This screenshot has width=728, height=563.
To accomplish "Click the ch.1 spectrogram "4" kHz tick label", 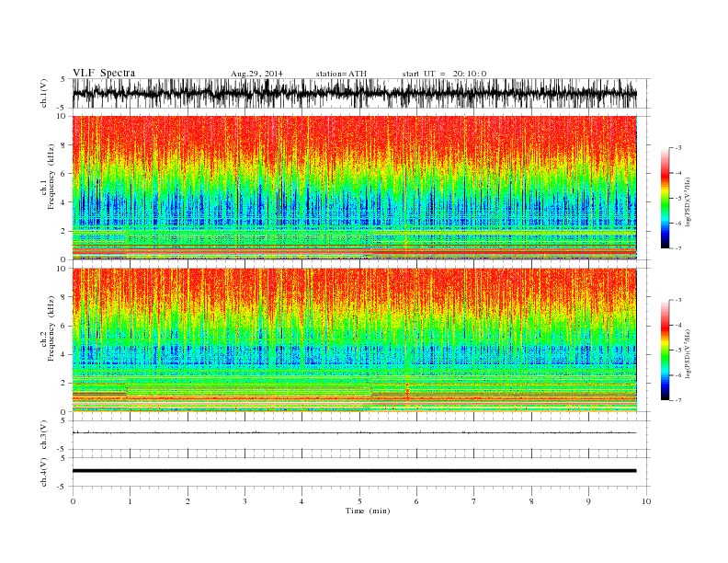I will (64, 202).
